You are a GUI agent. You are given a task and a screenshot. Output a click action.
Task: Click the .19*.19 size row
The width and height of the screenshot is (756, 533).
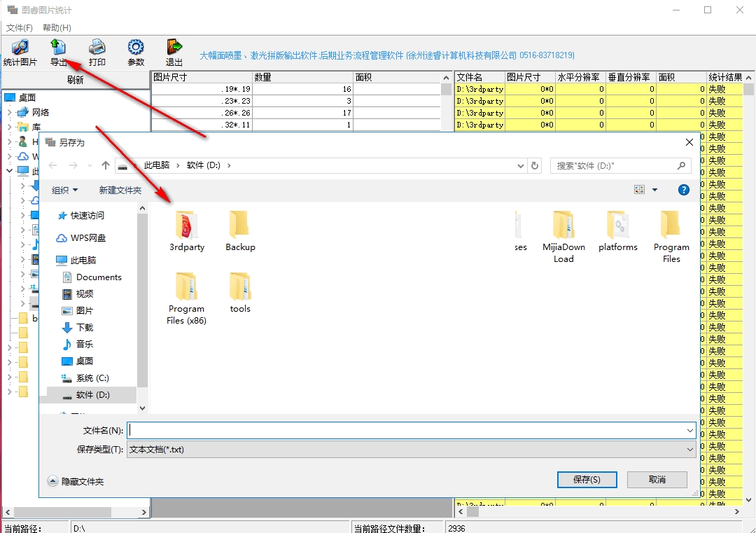295,89
